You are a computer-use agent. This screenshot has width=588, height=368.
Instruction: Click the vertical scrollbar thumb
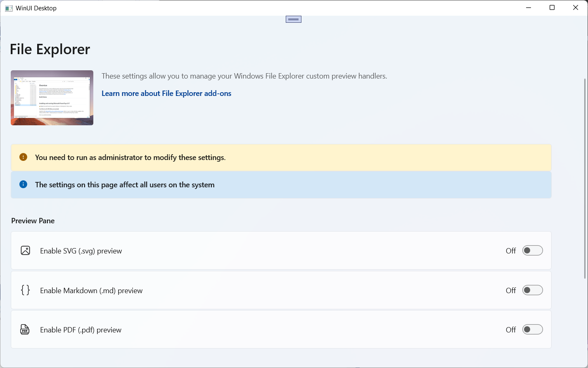585,178
